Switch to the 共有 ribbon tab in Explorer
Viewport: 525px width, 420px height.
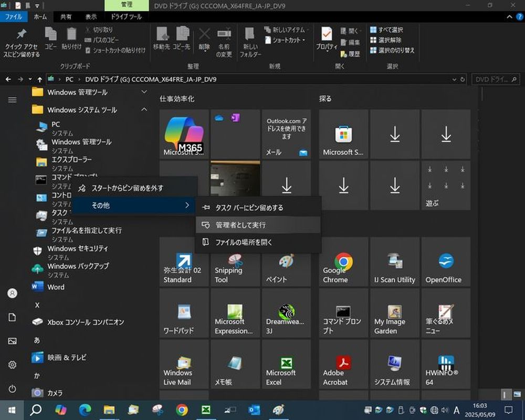coord(66,17)
